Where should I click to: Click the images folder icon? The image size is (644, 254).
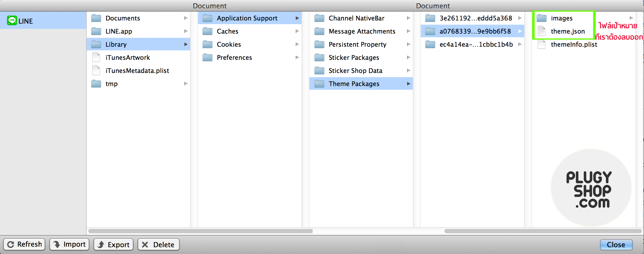click(x=542, y=18)
